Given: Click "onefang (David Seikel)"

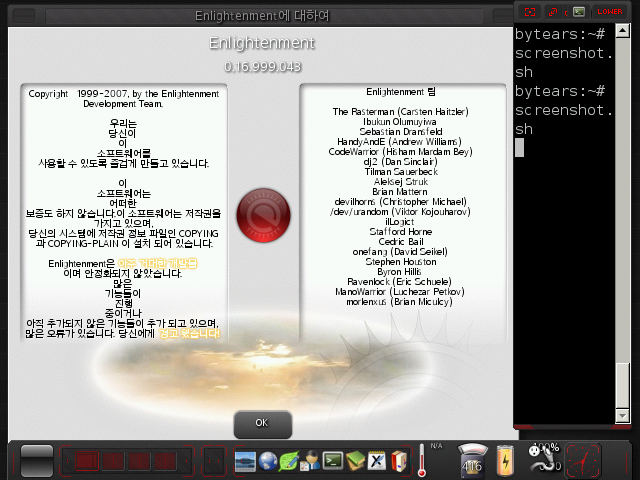Looking at the screenshot, I should click(x=400, y=252).
